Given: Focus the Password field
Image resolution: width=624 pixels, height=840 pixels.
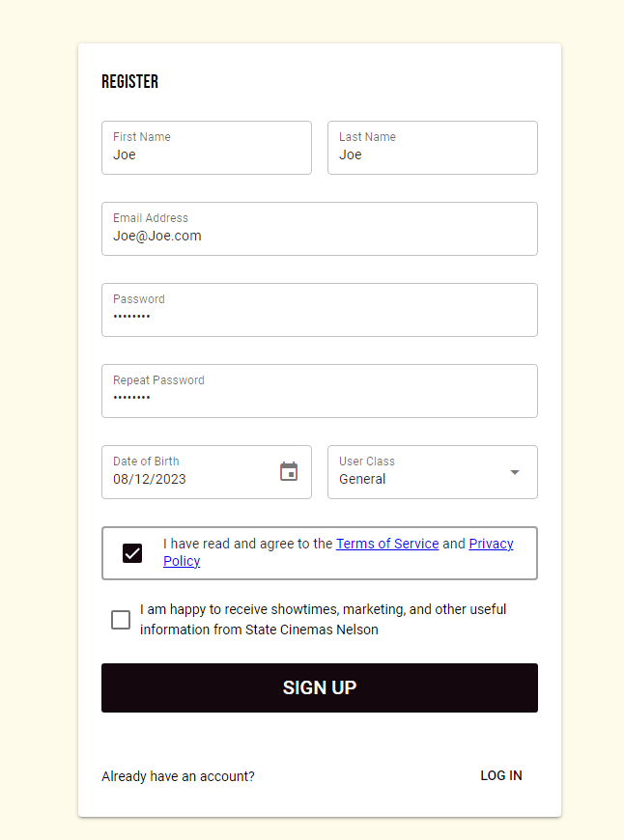Looking at the screenshot, I should click(x=319, y=317).
